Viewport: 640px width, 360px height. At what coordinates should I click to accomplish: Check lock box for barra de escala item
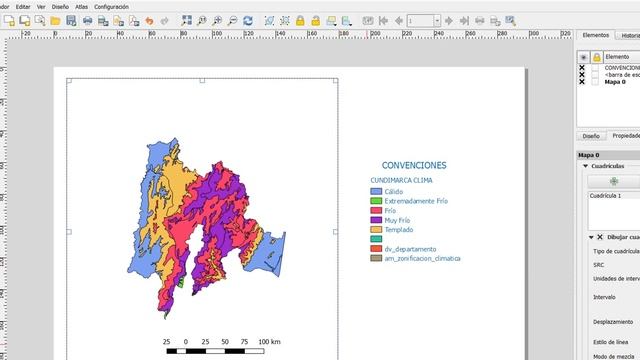coord(596,75)
